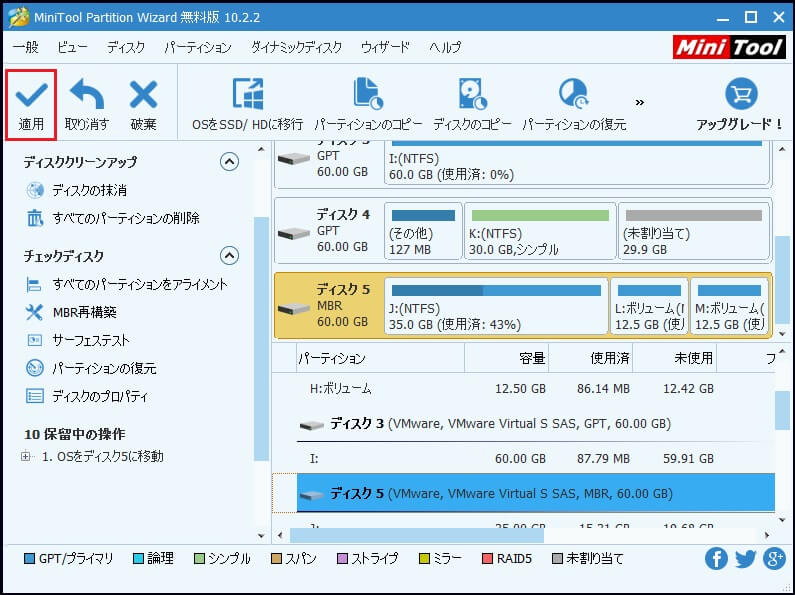Open Google+ share icon
Viewport: 795px width, 595px height.
[x=774, y=559]
